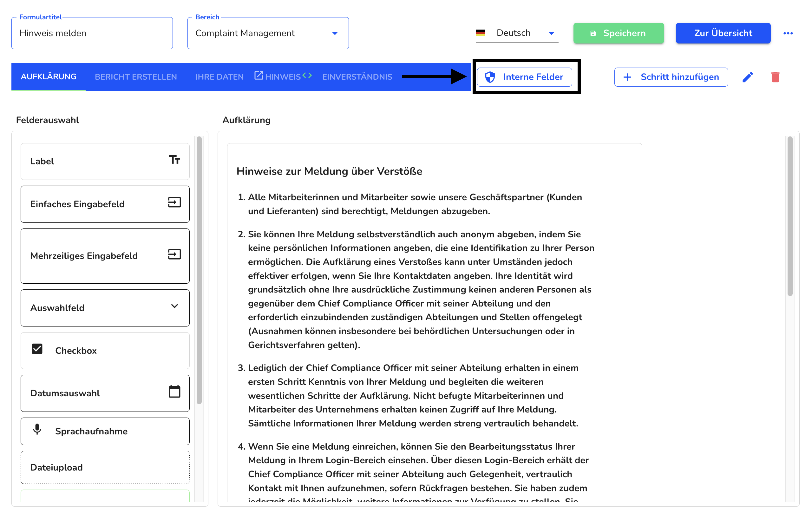The width and height of the screenshot is (812, 521).
Task: Switch to the Einverständnis tab
Action: tap(357, 77)
